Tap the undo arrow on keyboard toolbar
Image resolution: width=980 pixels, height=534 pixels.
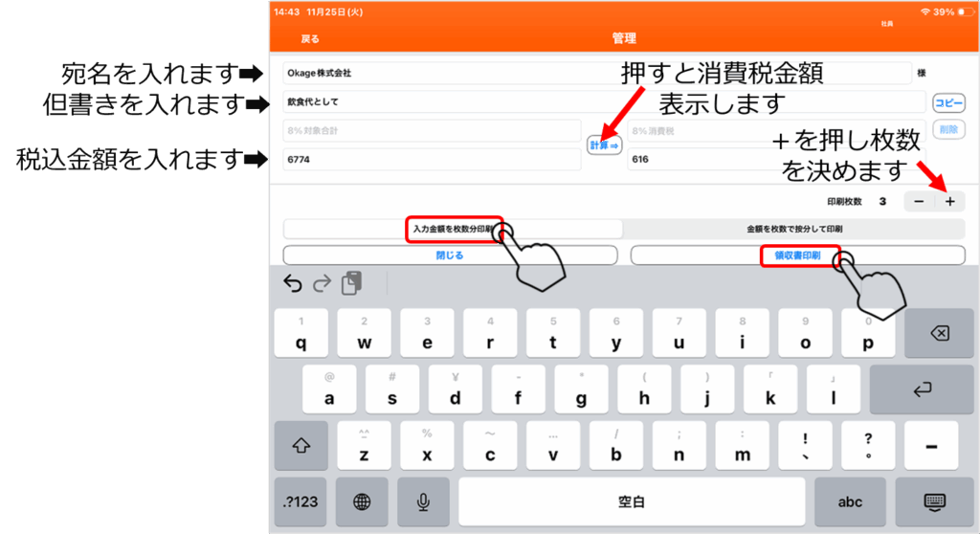click(293, 283)
